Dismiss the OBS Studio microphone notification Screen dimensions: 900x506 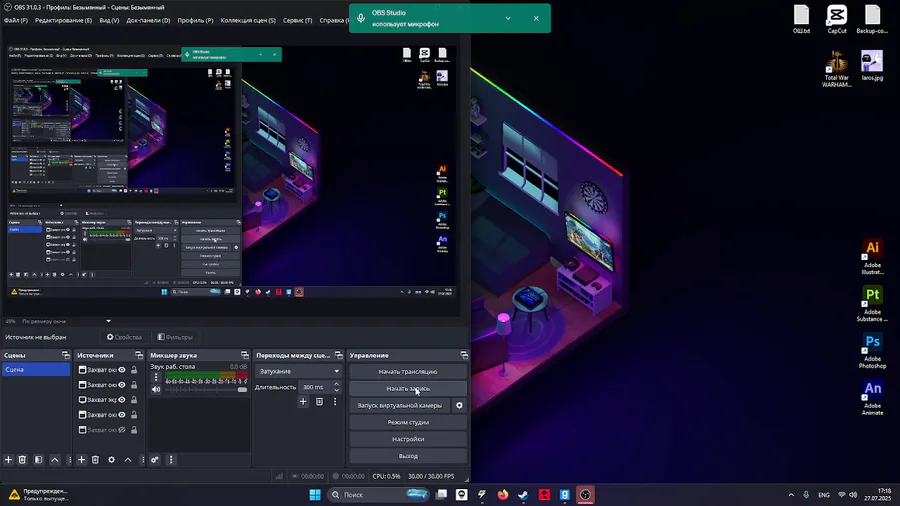(x=536, y=18)
